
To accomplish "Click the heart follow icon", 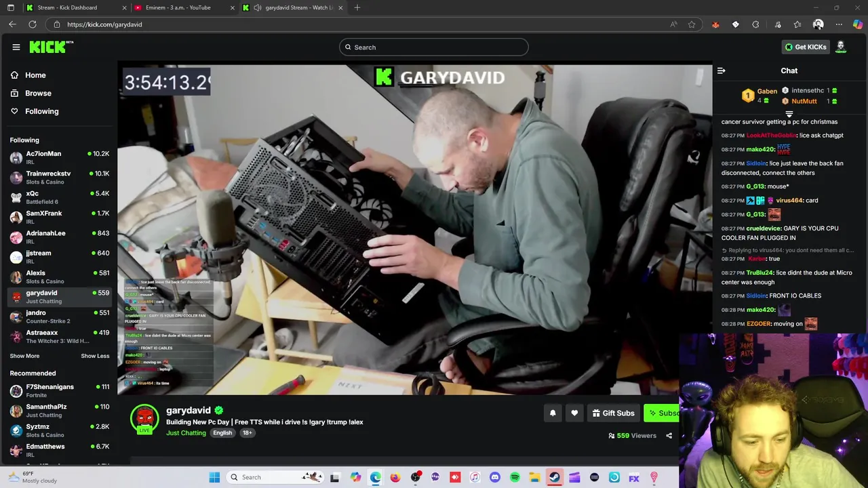I will 574,413.
